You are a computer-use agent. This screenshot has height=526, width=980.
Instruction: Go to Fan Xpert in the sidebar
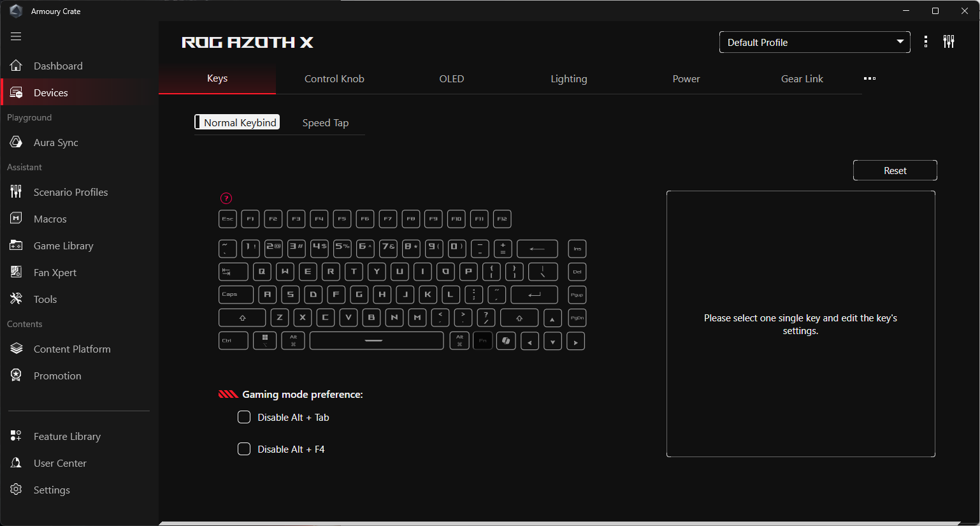click(x=55, y=273)
